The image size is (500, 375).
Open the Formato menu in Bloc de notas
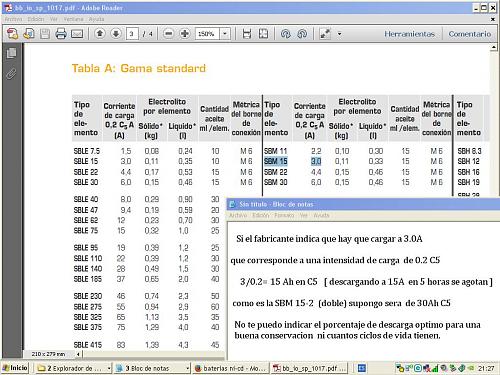click(x=284, y=215)
